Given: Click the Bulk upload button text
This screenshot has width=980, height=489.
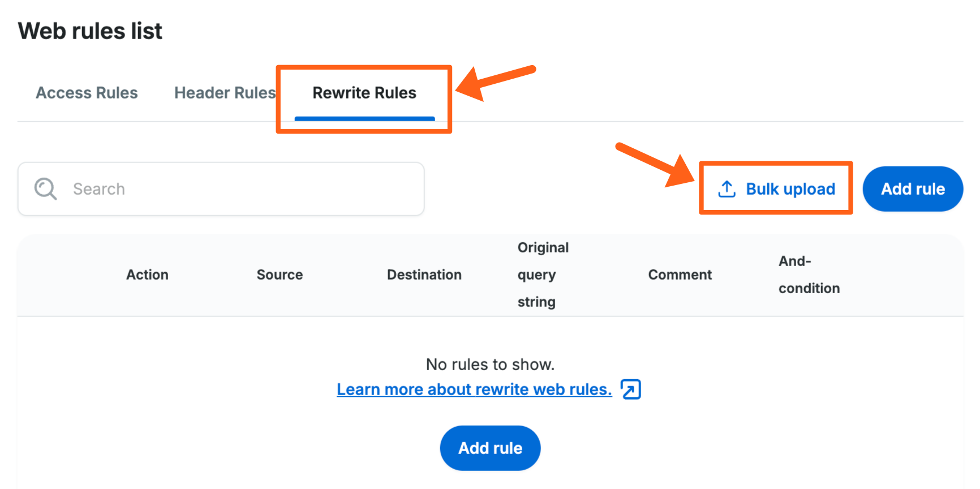Looking at the screenshot, I should click(790, 189).
